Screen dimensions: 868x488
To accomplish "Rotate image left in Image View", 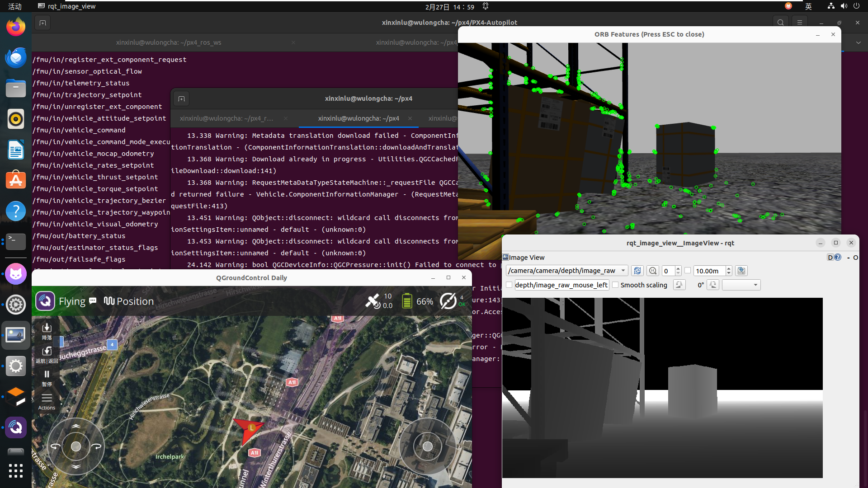I will 679,285.
